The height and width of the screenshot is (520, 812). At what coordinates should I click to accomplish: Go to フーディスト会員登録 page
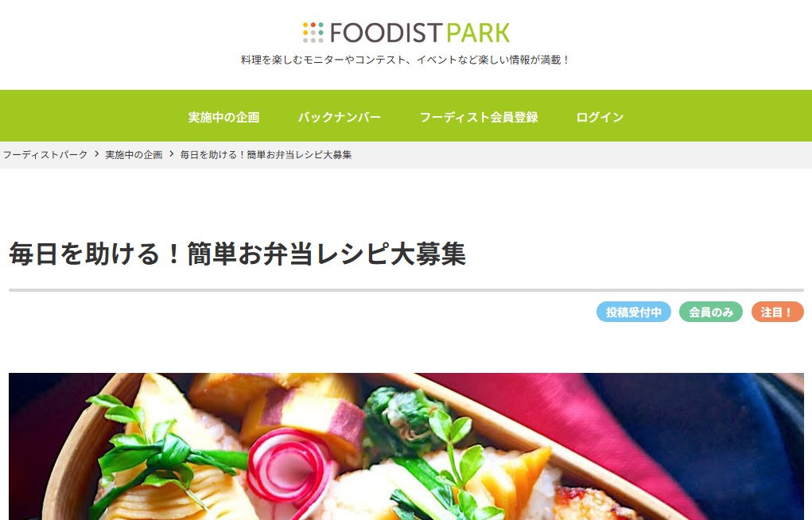pyautogui.click(x=479, y=117)
